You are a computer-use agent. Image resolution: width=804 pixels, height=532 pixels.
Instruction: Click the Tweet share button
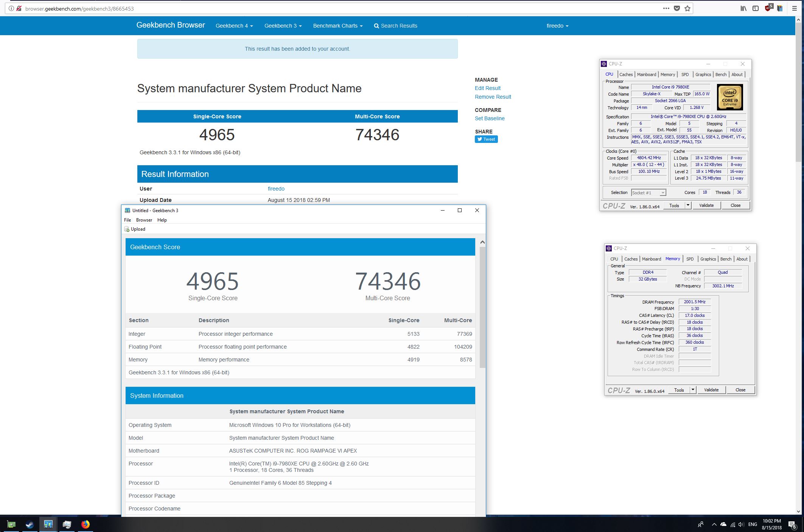pos(486,139)
